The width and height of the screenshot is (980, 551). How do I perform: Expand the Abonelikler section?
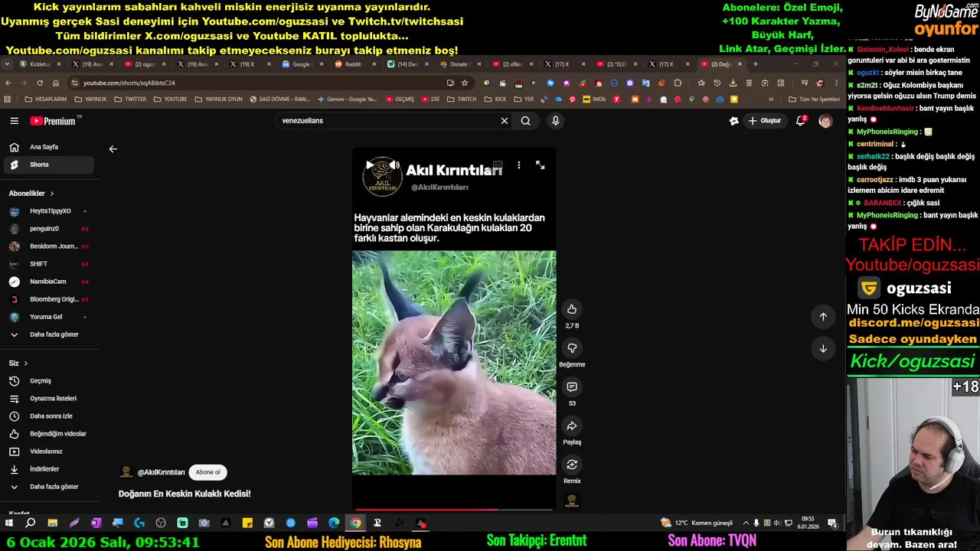[31, 194]
